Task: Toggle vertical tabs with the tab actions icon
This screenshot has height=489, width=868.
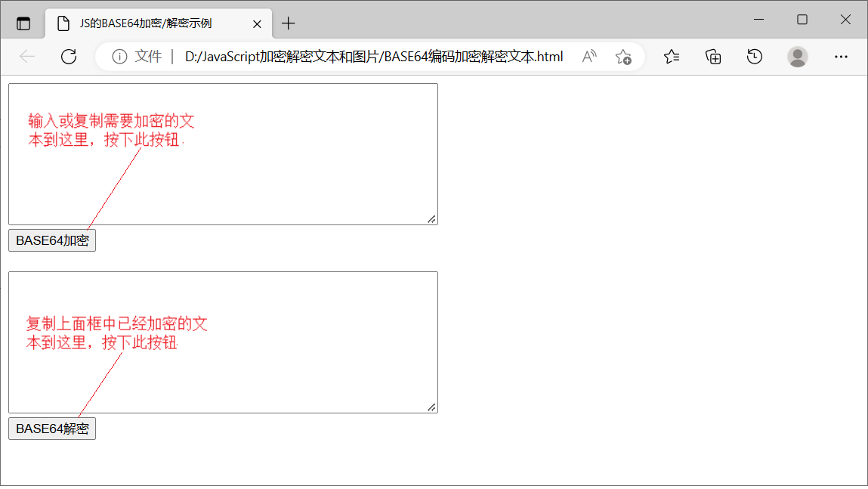Action: point(23,23)
